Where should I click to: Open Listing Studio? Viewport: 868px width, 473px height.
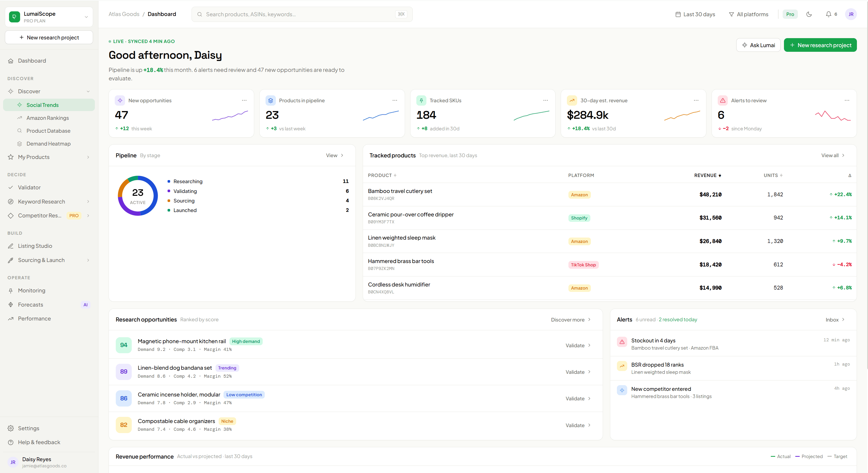(x=49, y=246)
